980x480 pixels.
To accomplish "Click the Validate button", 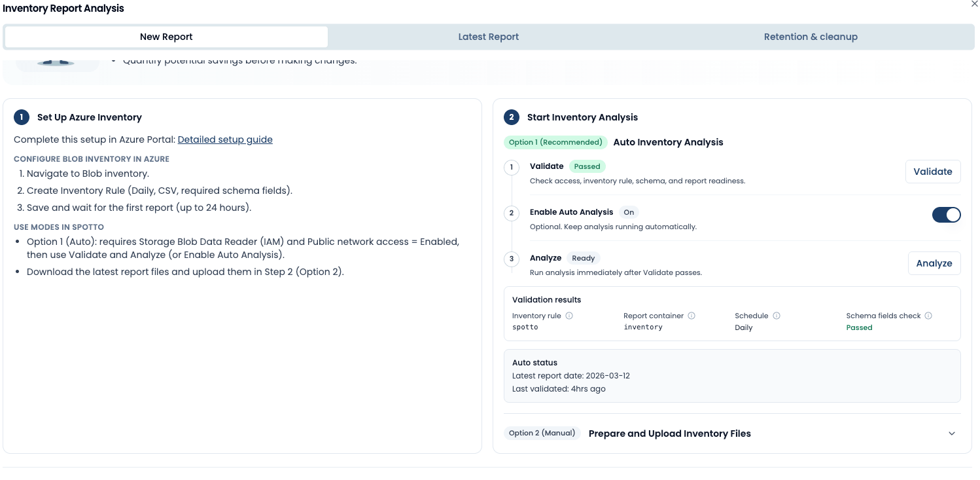I will point(933,171).
